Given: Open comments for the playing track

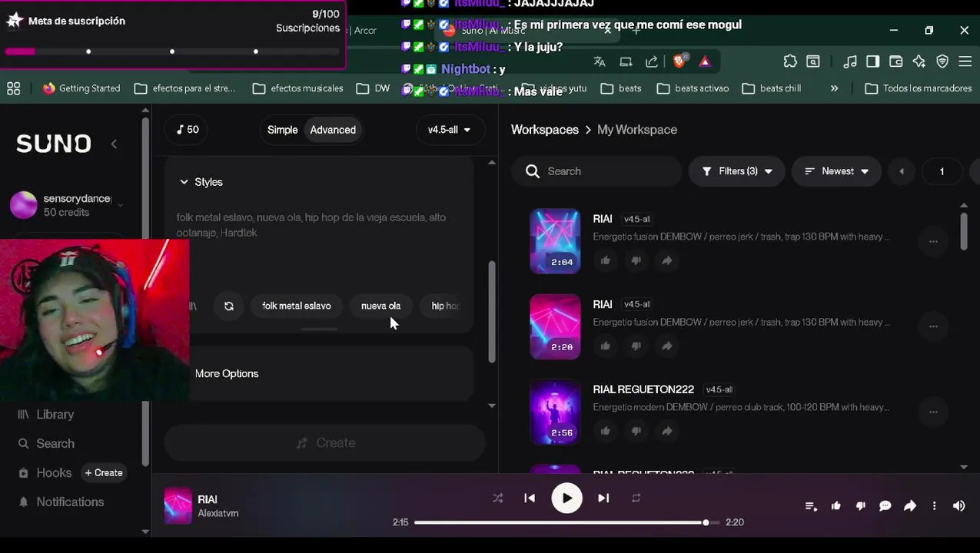Looking at the screenshot, I should tap(885, 506).
